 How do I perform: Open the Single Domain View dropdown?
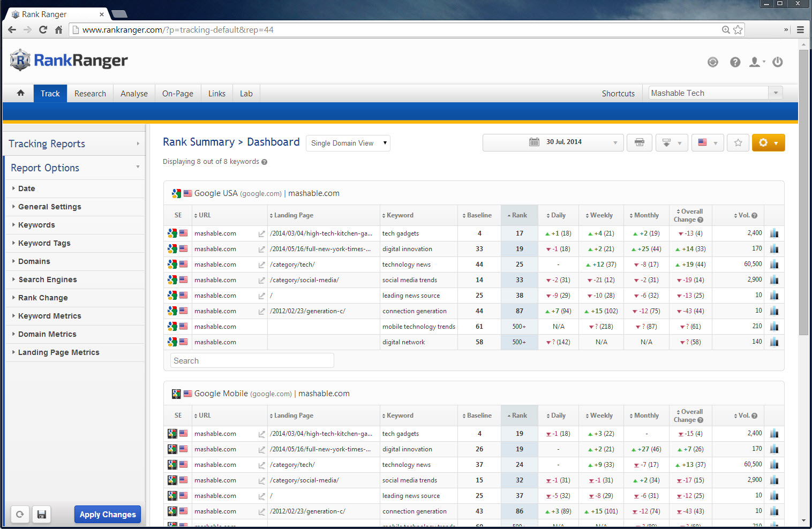[x=348, y=143]
